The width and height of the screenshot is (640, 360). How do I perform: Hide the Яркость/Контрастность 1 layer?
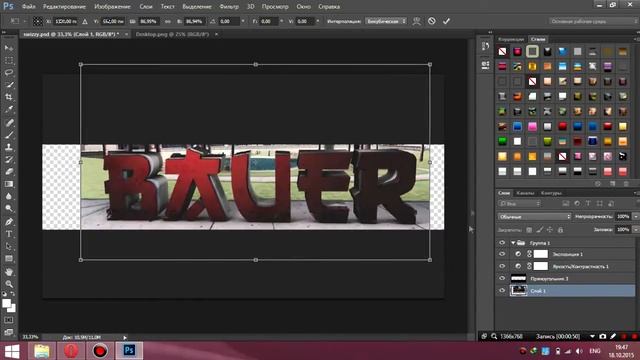502,266
